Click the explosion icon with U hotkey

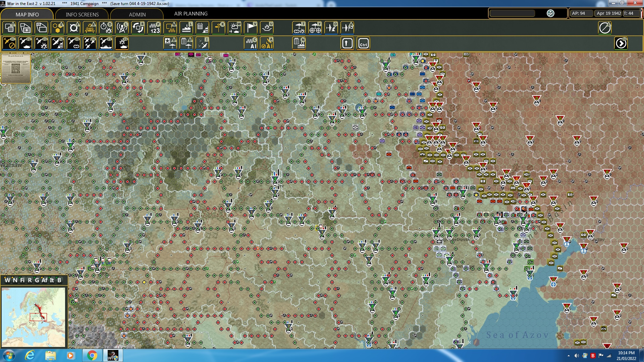click(267, 28)
